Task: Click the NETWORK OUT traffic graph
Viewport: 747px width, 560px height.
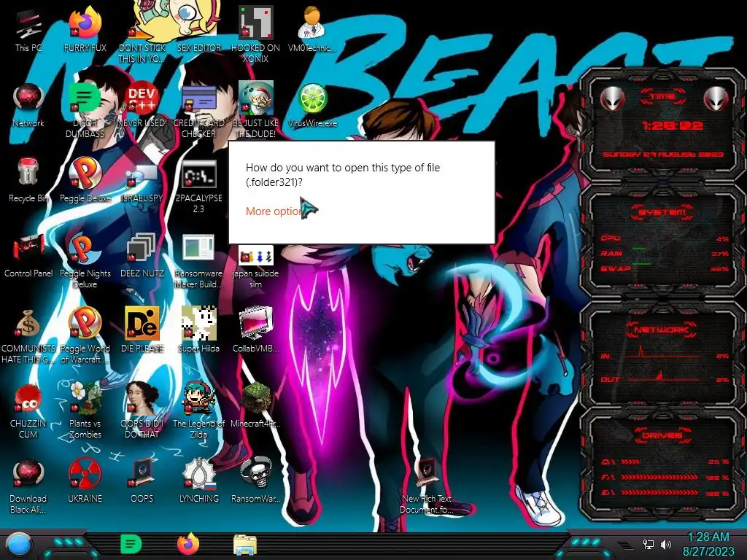Action: click(665, 376)
